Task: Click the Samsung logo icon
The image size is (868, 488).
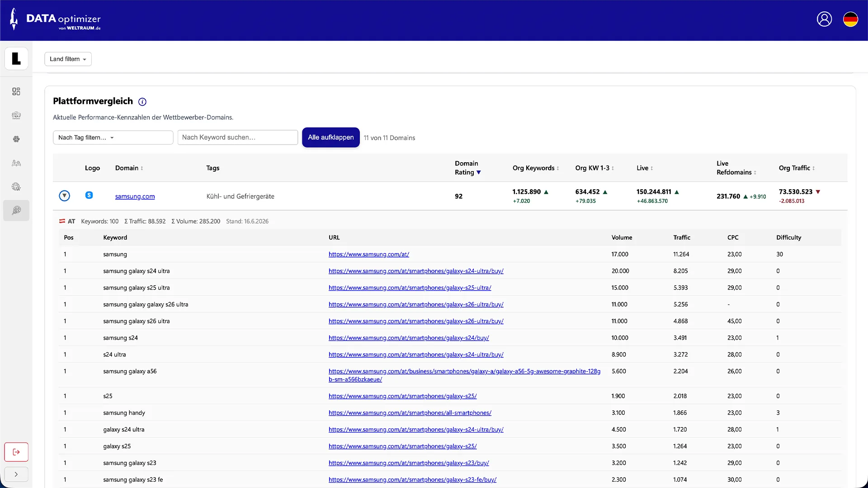Action: click(x=89, y=195)
